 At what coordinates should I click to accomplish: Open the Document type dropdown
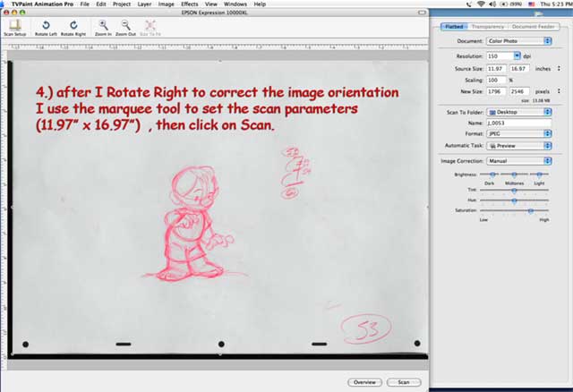pyautogui.click(x=518, y=41)
